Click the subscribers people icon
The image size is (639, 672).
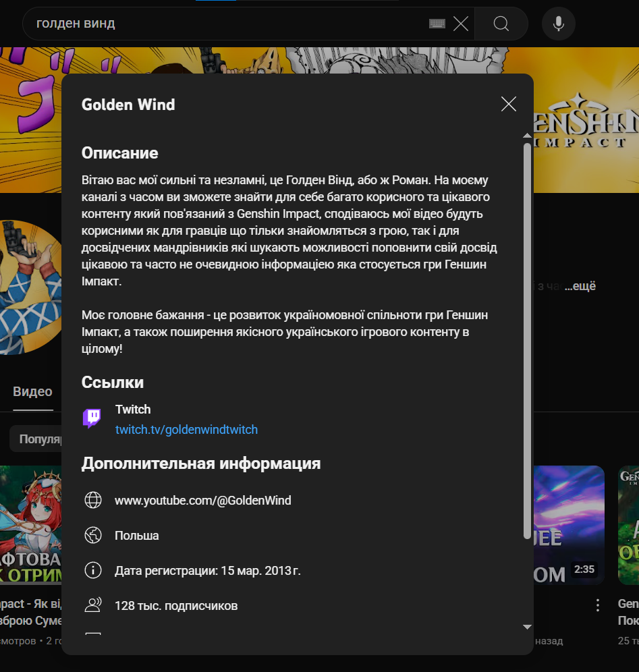93,605
